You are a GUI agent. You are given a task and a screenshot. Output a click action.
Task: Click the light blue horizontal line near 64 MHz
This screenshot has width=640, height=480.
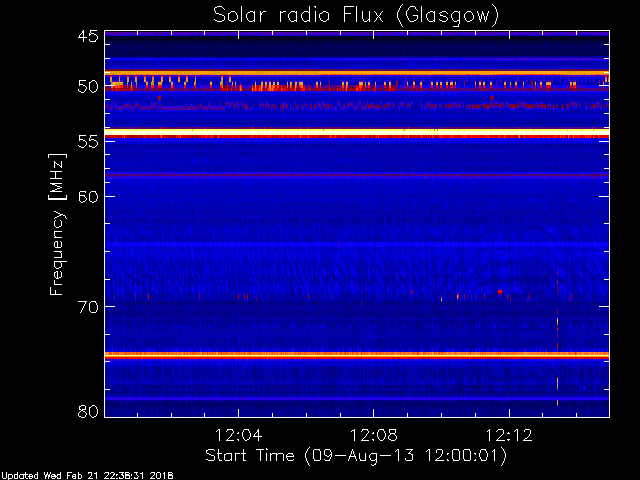click(x=356, y=243)
